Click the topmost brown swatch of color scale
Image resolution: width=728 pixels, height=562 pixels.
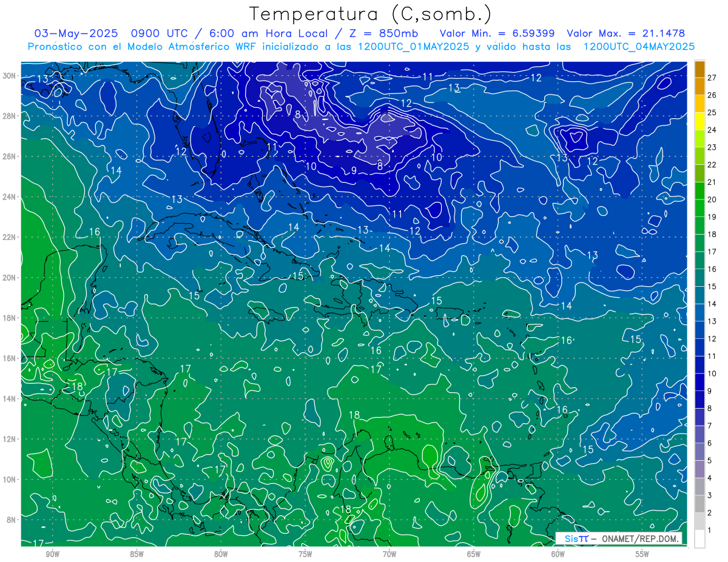pyautogui.click(x=699, y=69)
